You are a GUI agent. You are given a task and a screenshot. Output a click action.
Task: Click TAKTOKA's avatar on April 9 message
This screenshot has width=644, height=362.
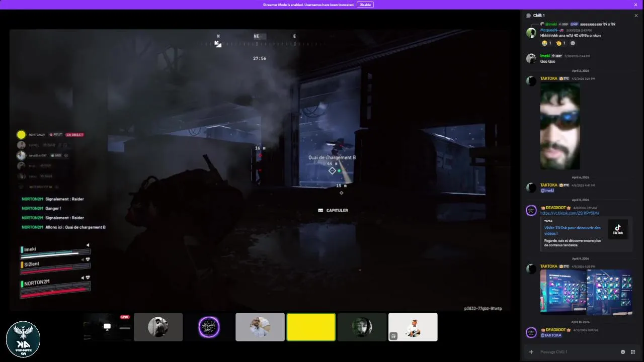[x=531, y=269]
